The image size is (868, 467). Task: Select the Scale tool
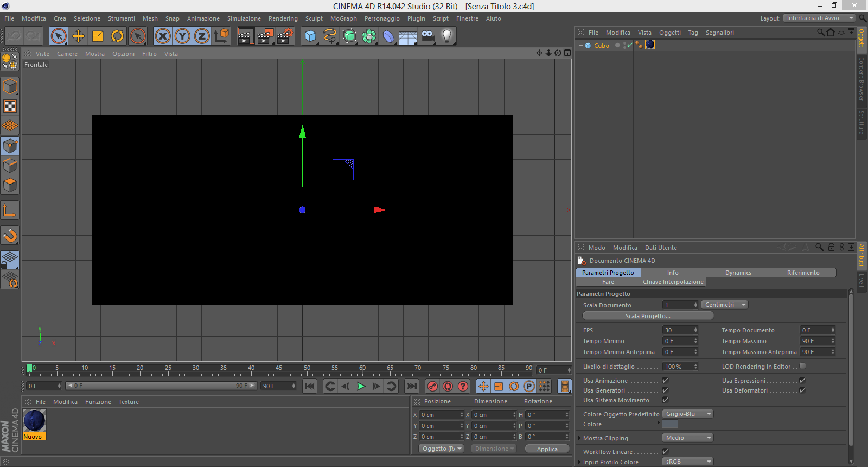coord(98,36)
